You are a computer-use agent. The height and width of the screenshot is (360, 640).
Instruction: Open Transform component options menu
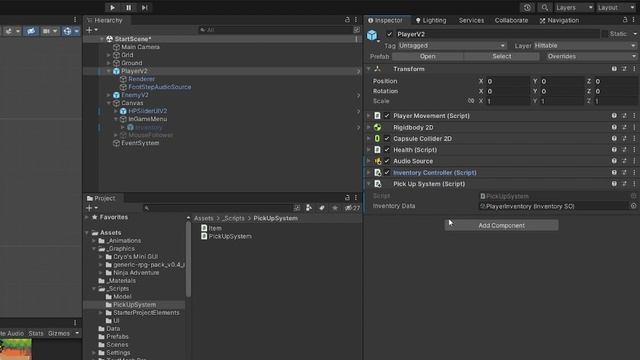(x=634, y=69)
